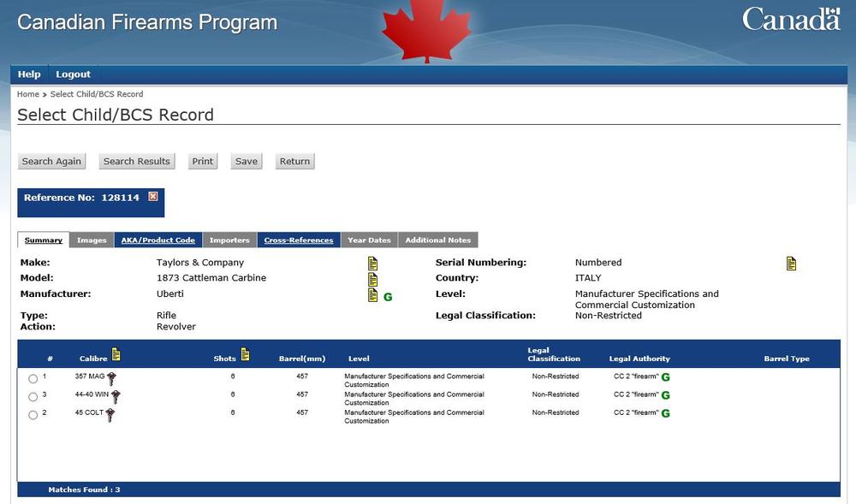Click cartridge icon next to 44-40 WIN
This screenshot has width=856, height=504.
click(116, 396)
